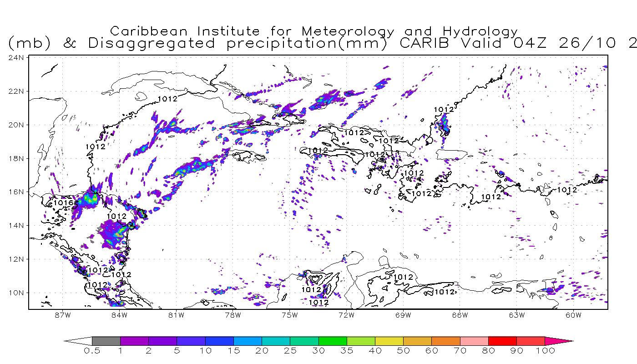Select the blue swatch between 10 and 15
Screen dimensions: 637x364
[x=219, y=341]
